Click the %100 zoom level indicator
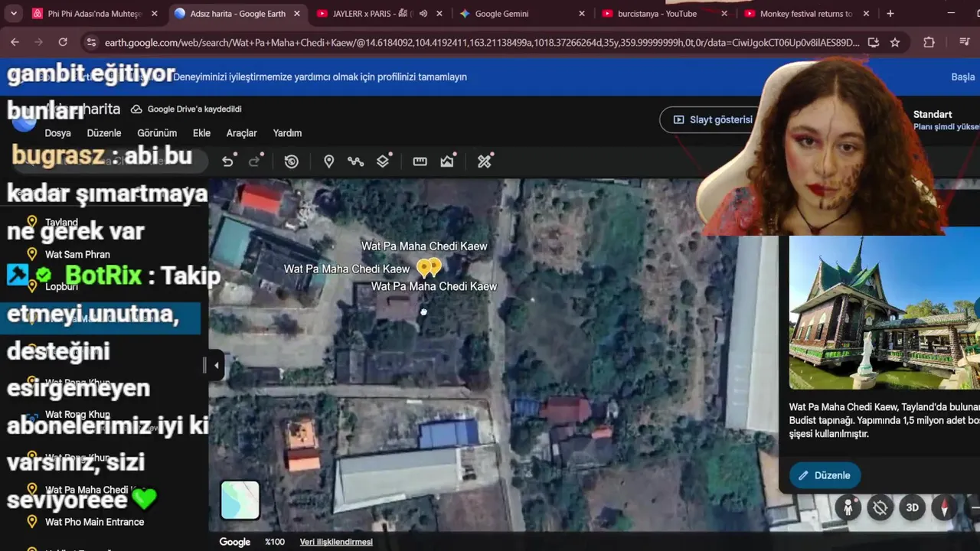The width and height of the screenshot is (980, 551). (x=275, y=542)
